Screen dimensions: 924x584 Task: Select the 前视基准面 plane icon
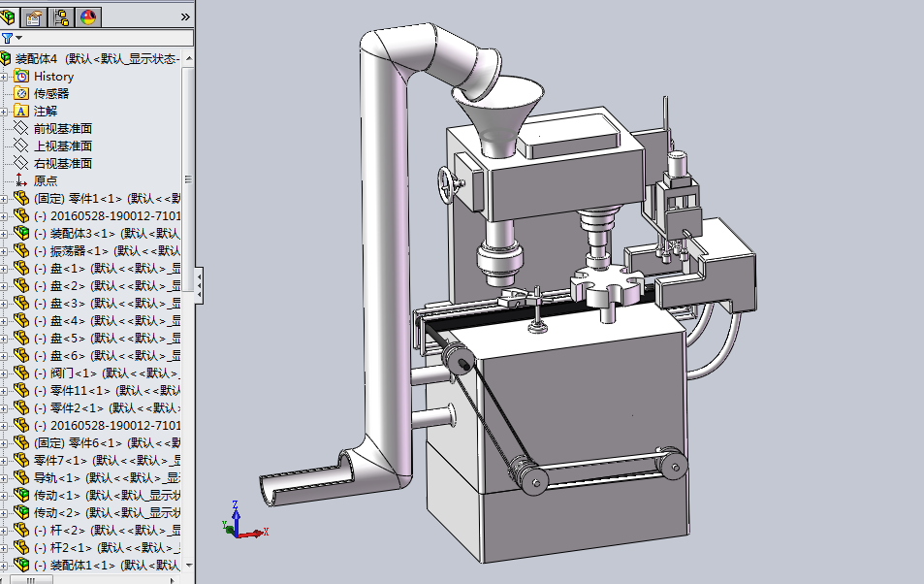[21, 129]
